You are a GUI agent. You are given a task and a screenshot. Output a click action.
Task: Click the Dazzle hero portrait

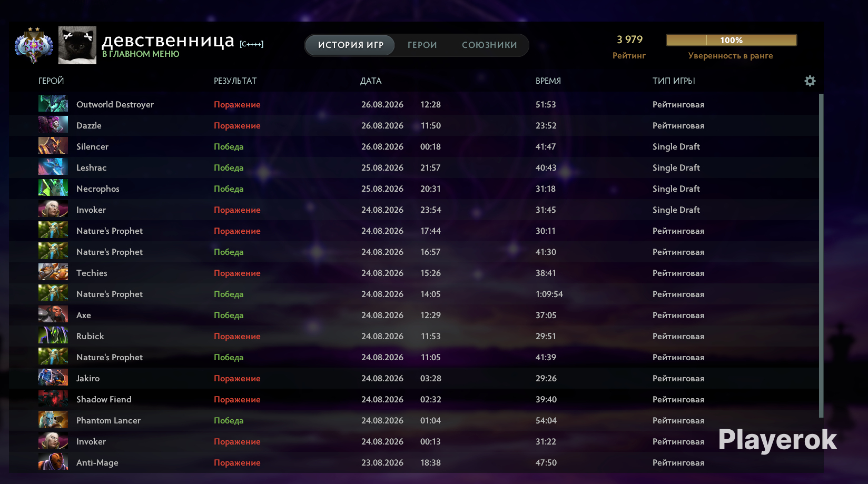[x=53, y=124]
